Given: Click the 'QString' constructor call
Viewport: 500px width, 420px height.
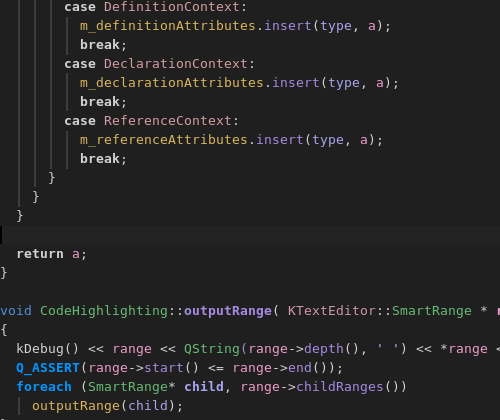Looking at the screenshot, I should 212,349.
